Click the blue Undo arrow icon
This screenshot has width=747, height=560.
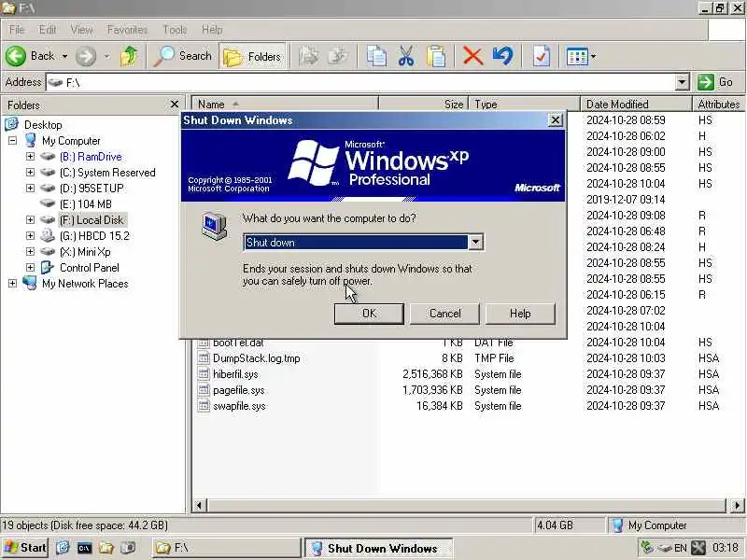click(x=502, y=56)
